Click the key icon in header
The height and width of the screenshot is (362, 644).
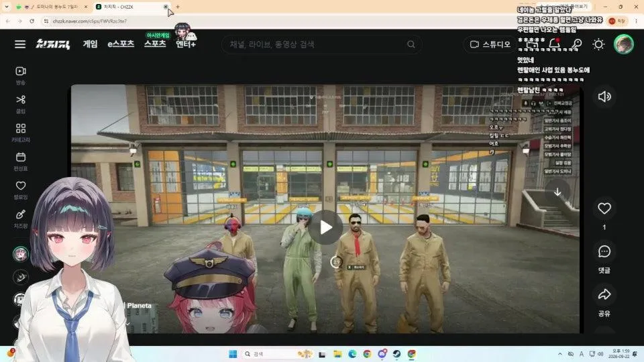[x=577, y=44]
